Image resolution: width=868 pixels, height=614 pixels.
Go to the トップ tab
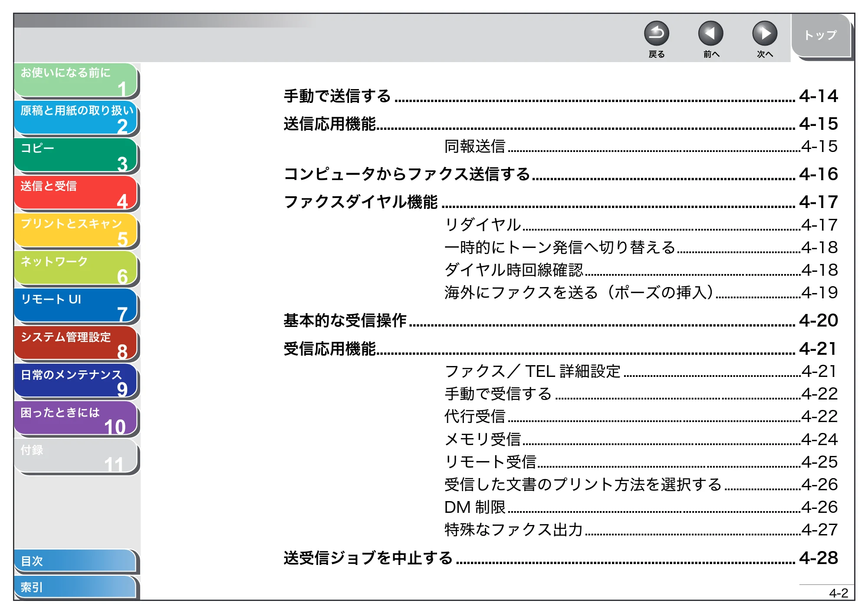(x=820, y=36)
